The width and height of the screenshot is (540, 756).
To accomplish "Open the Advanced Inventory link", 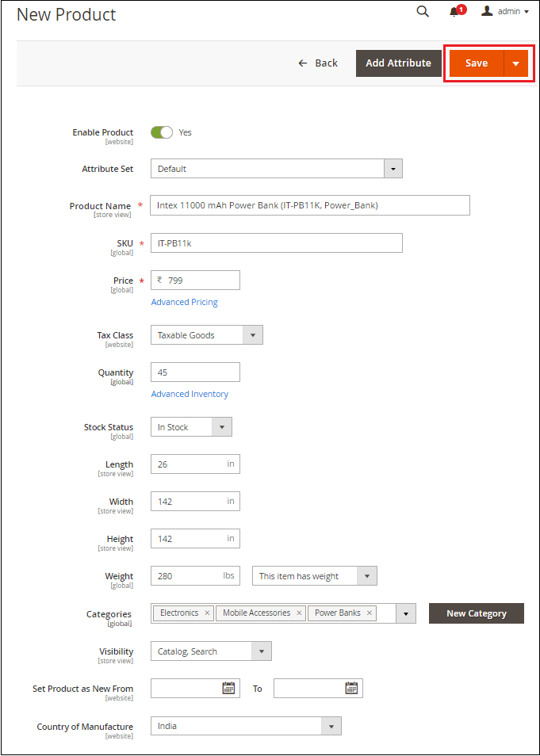I will (x=190, y=394).
